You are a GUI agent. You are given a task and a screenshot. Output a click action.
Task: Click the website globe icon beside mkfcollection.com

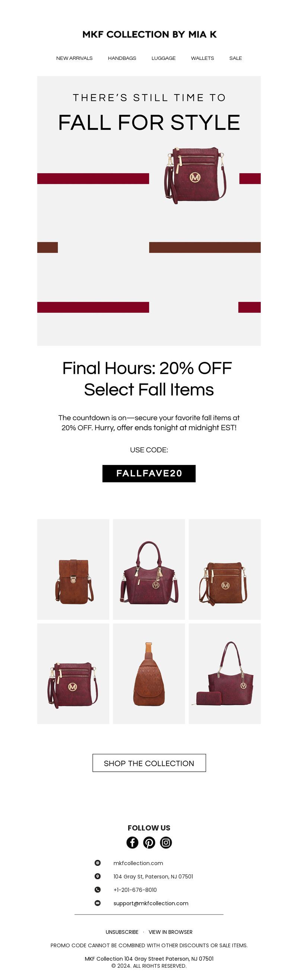point(98,862)
